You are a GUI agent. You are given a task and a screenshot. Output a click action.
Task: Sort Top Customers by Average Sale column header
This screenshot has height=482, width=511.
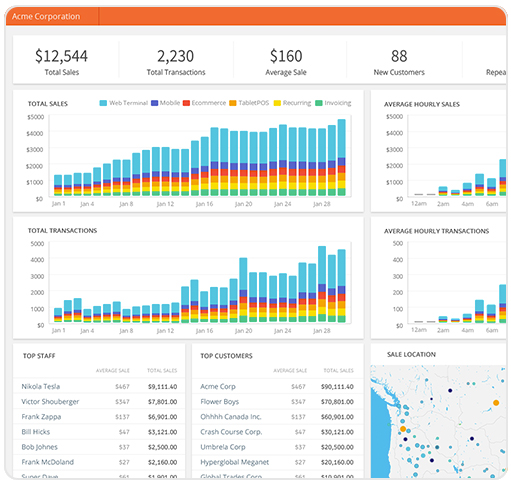pyautogui.click(x=290, y=371)
